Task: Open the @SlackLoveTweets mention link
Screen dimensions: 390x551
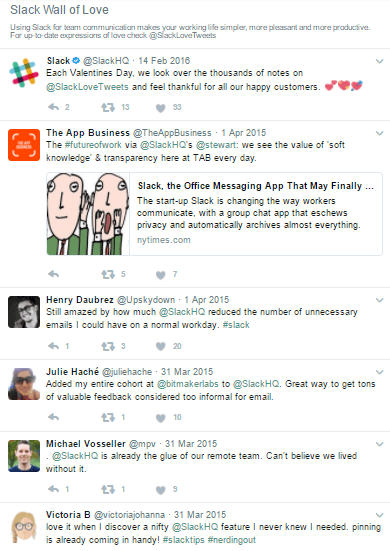Action: point(87,87)
